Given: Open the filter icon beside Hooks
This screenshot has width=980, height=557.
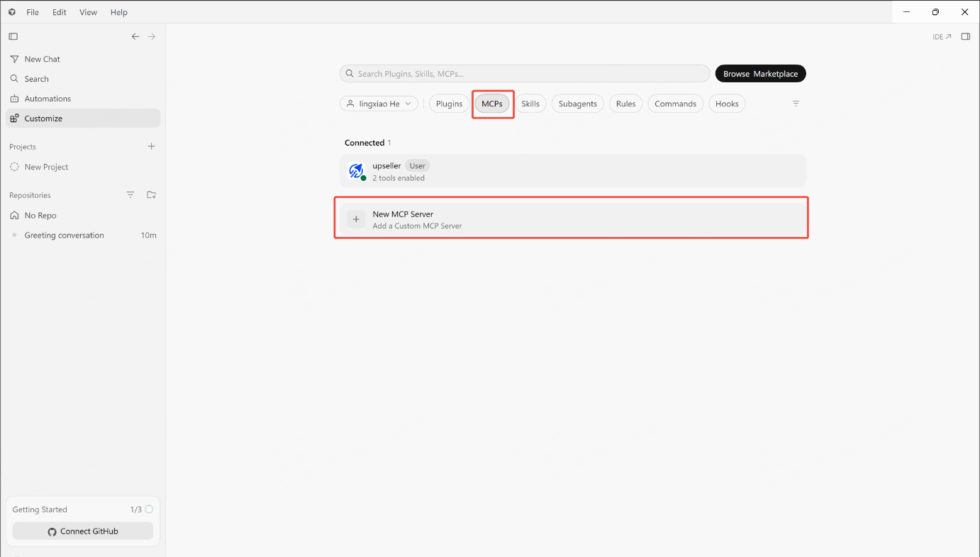Looking at the screenshot, I should click(796, 104).
